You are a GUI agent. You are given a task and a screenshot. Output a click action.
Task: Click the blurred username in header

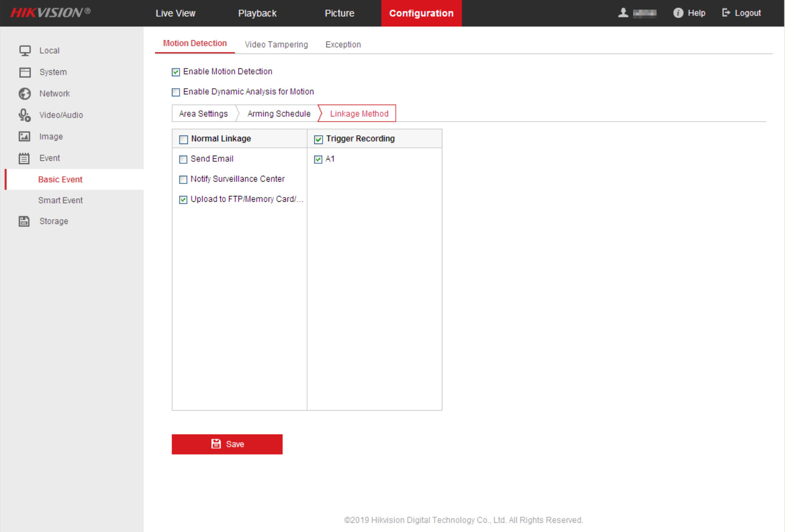click(644, 13)
